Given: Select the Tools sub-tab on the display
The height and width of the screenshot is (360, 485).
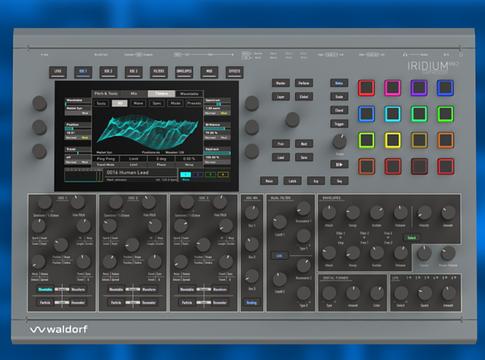Looking at the screenshot, I should 101,103.
